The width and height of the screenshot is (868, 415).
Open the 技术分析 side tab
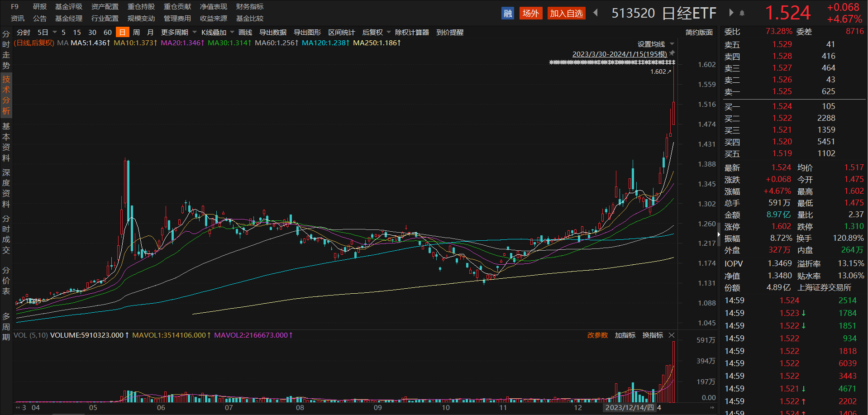[x=6, y=95]
